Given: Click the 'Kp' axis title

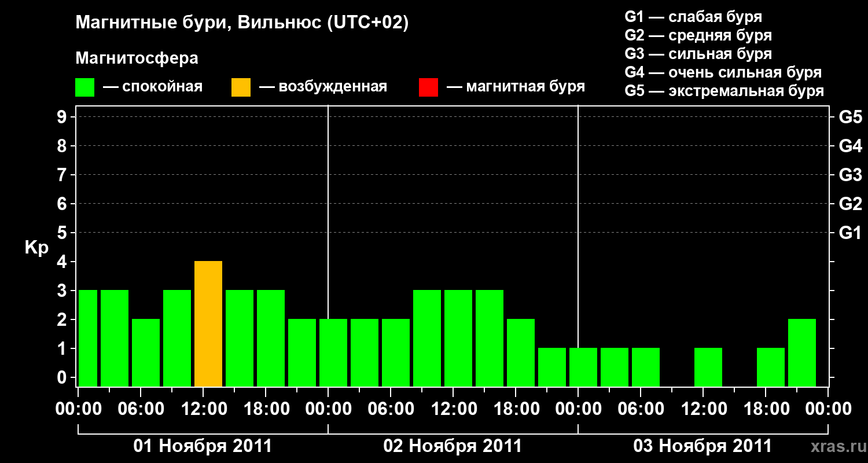Looking at the screenshot, I should pos(36,248).
